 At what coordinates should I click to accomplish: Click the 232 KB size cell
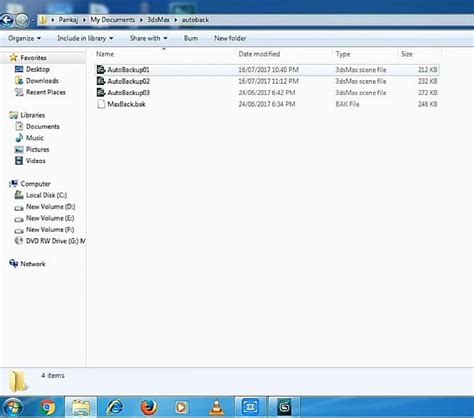click(x=428, y=81)
